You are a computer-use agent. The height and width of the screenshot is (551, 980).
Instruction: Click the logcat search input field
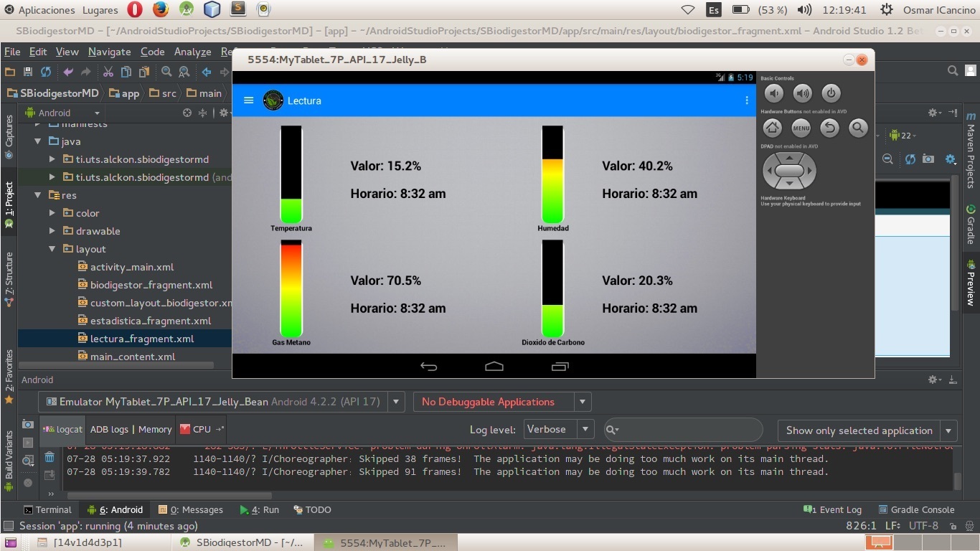tap(683, 430)
